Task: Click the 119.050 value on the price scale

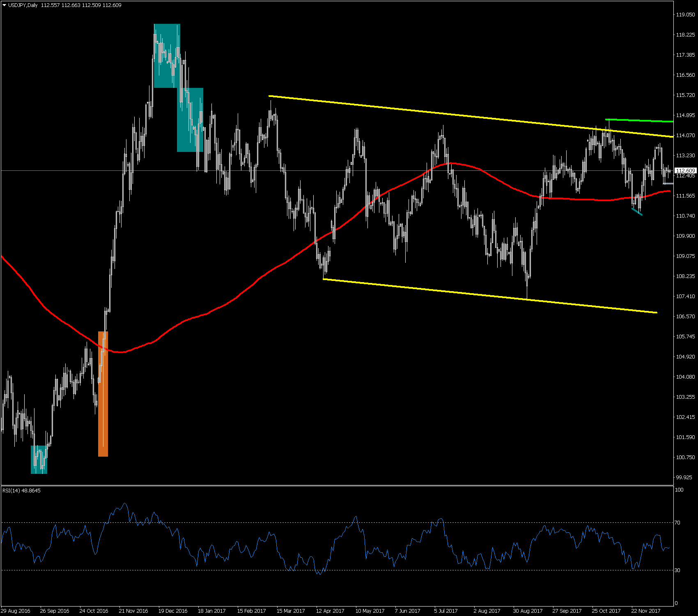Action: click(685, 15)
